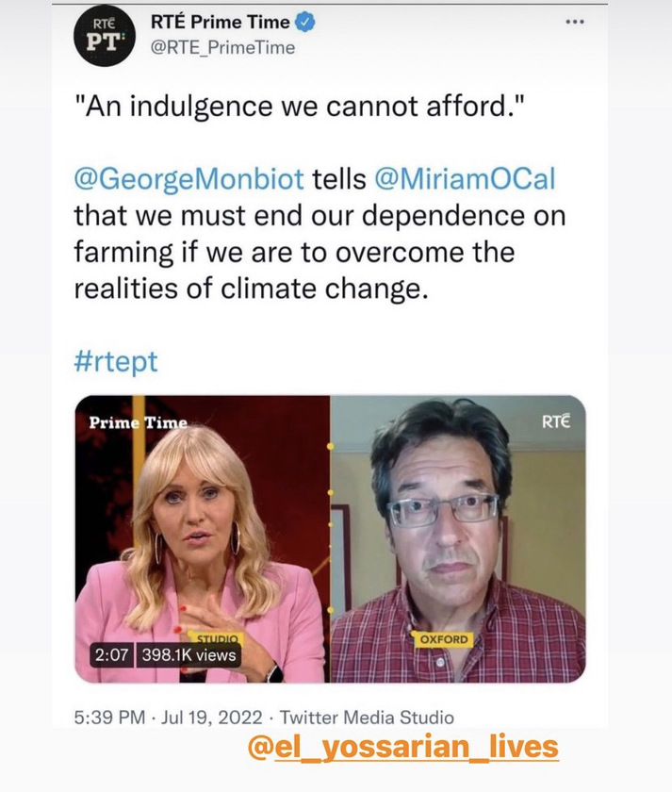Open the Twitter Media Studio source link
Image resolution: width=672 pixels, height=792 pixels.
pos(367,718)
